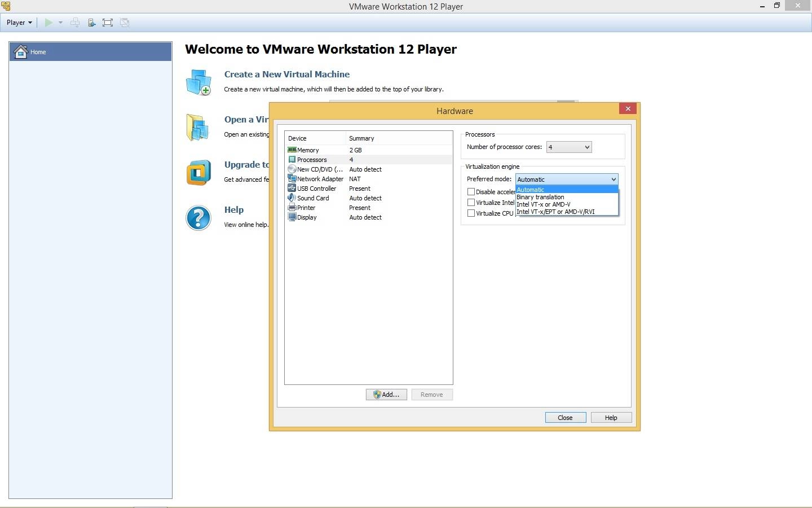Click the Home house icon in library
Image resolution: width=812 pixels, height=508 pixels.
(x=21, y=51)
